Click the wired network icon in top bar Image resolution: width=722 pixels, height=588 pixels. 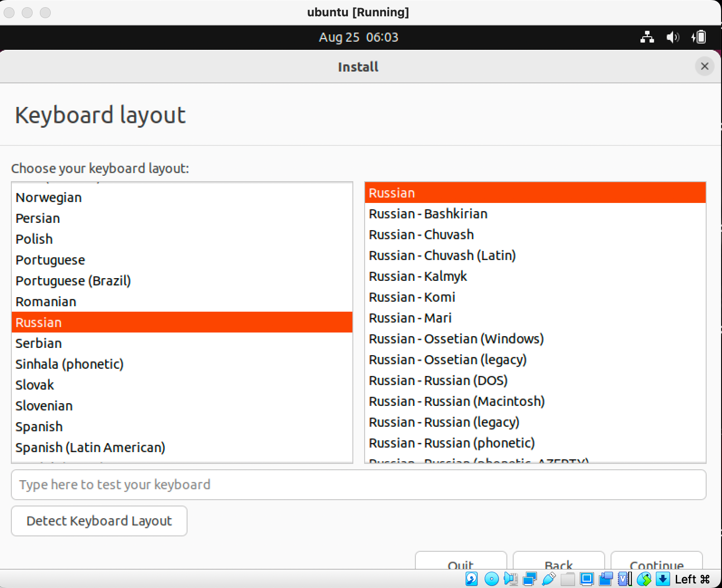(647, 37)
